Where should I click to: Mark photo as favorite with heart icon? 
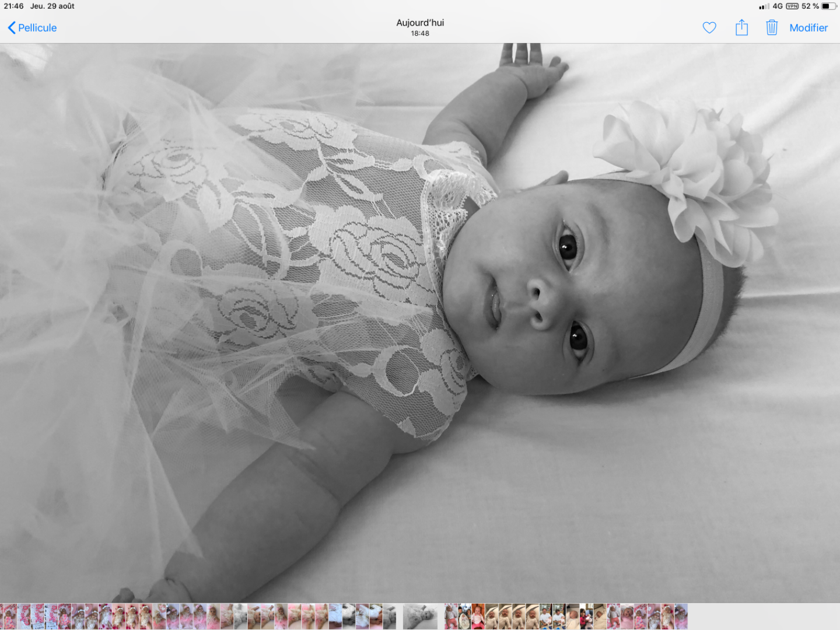pos(709,28)
